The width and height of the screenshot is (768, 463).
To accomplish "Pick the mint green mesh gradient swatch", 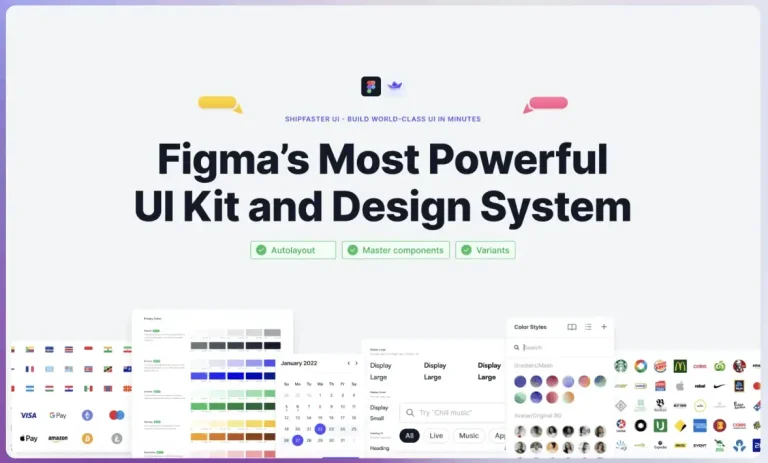I will tap(520, 397).
